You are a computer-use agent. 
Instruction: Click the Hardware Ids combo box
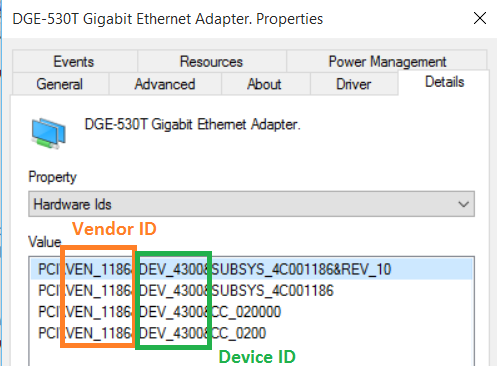click(x=251, y=204)
